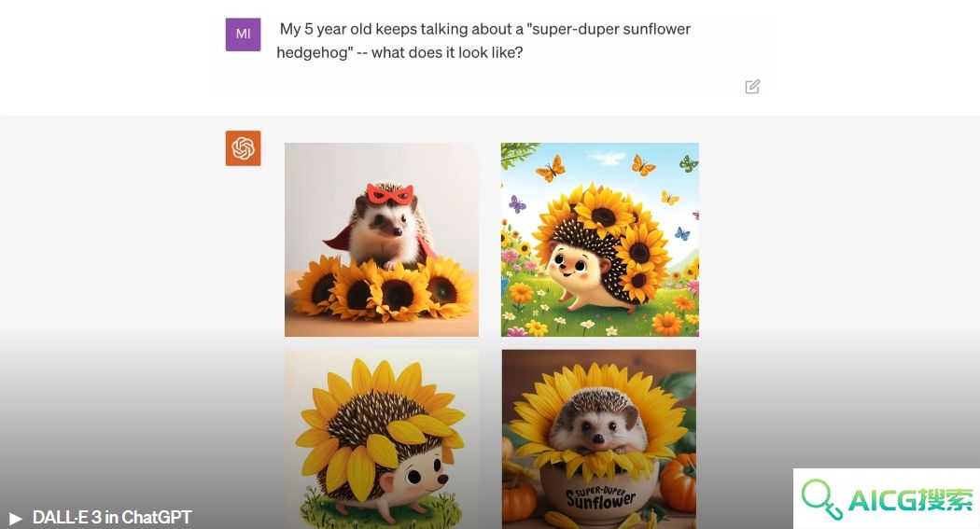Click the orange ChatGPT logo avatar
Viewport: 980px width, 529px height.
[x=243, y=148]
